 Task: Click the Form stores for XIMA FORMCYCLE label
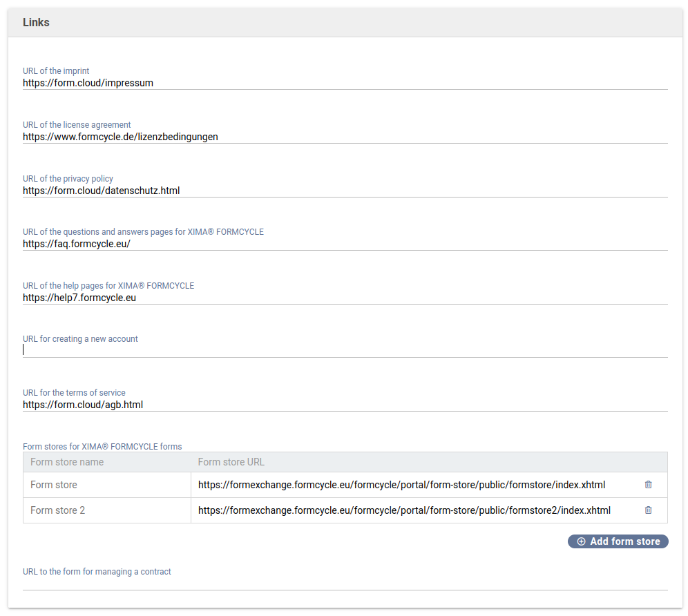pyautogui.click(x=102, y=447)
